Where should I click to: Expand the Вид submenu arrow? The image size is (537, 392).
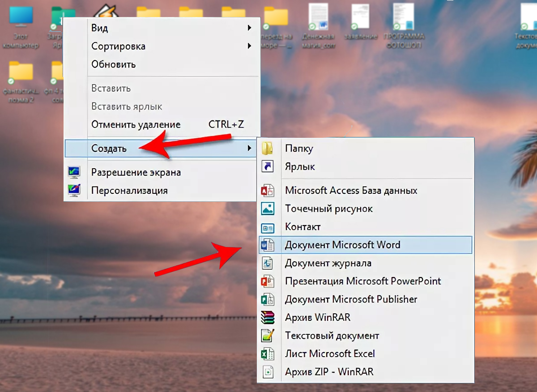[249, 28]
